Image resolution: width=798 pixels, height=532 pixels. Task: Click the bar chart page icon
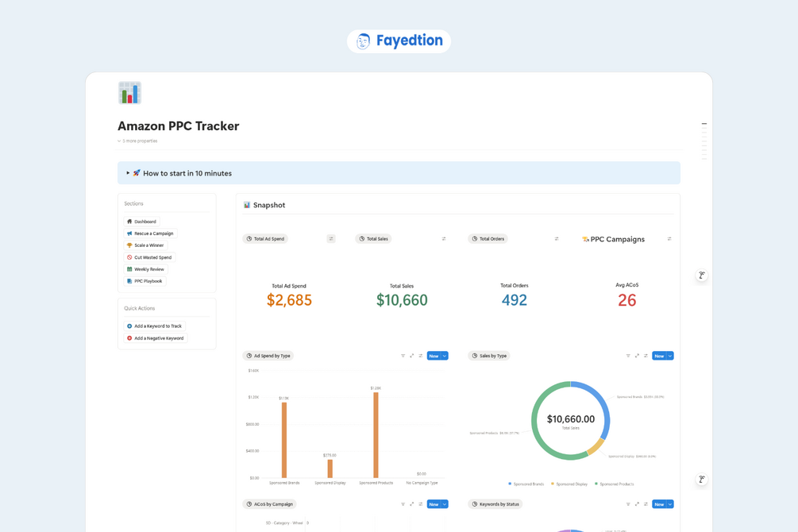click(129, 93)
